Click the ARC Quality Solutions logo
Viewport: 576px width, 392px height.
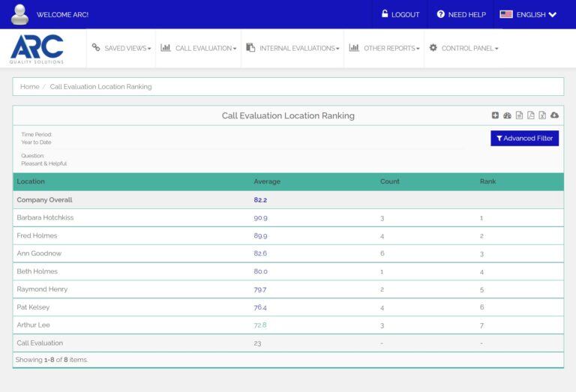tap(37, 49)
